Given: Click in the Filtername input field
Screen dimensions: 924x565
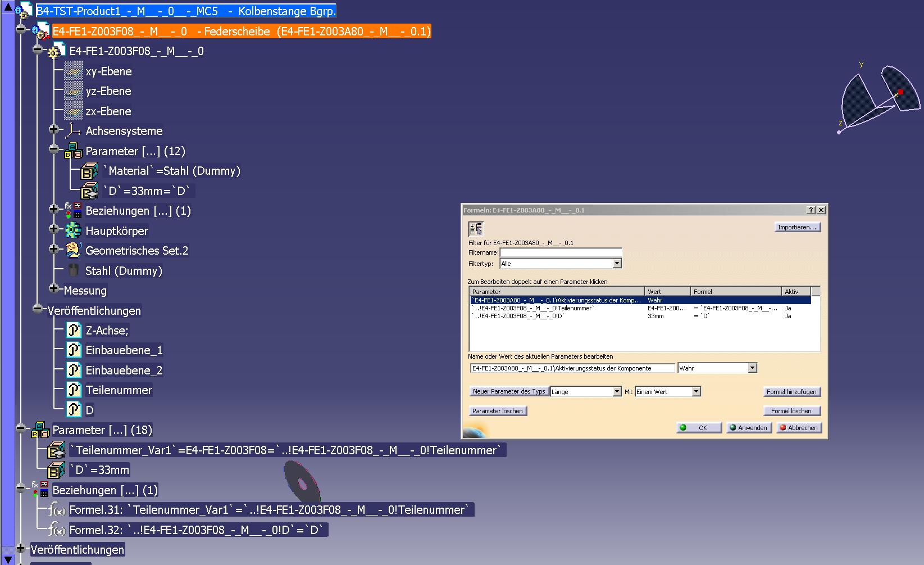Looking at the screenshot, I should [x=561, y=252].
